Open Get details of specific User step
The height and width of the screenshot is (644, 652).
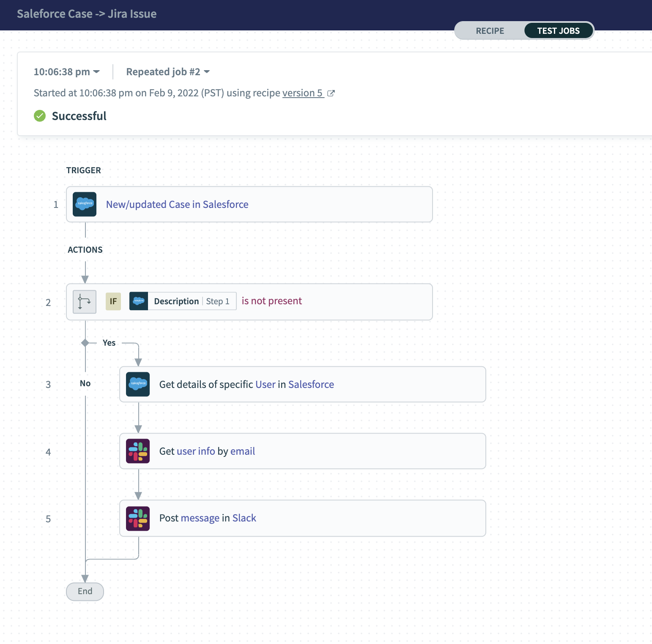(247, 385)
